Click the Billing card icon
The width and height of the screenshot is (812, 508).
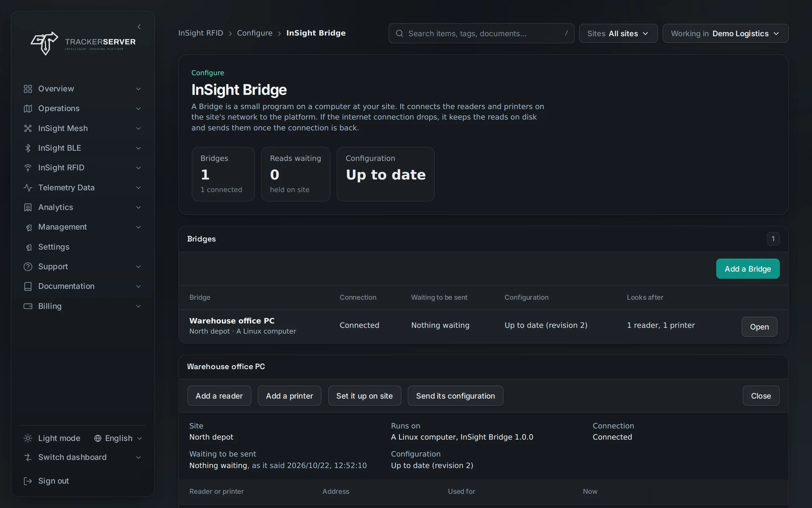coord(28,306)
